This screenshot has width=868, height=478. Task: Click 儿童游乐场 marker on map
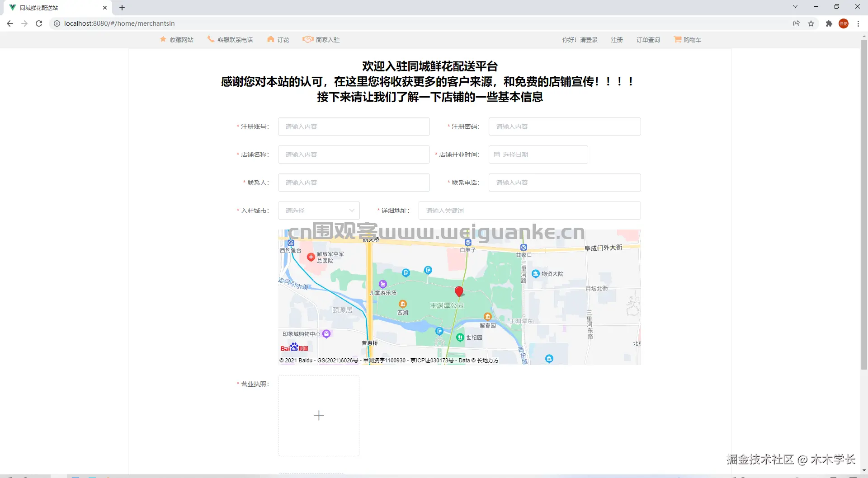(383, 284)
